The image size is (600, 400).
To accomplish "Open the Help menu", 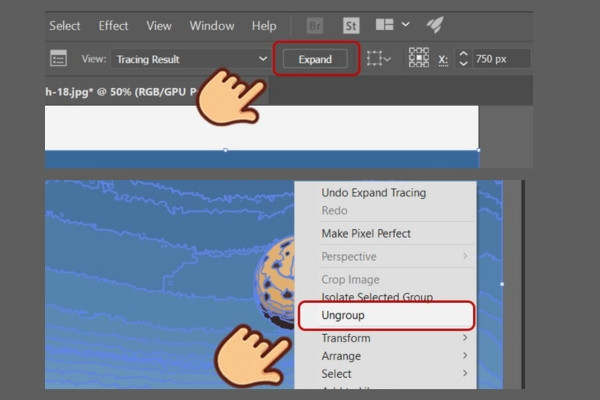I will click(264, 26).
